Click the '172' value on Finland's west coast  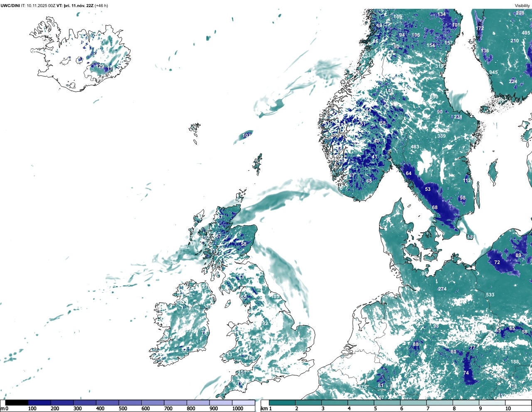coord(480,28)
